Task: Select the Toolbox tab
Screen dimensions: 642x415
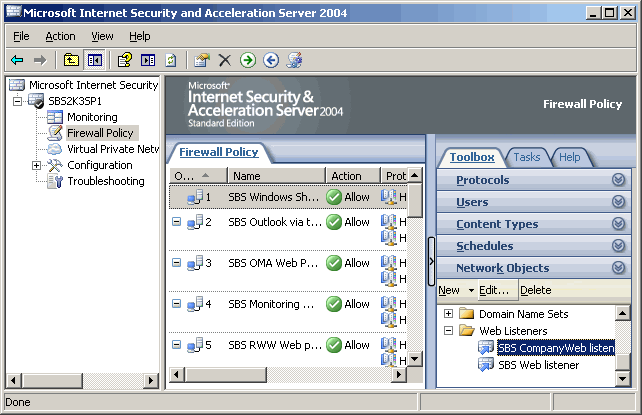Action: coord(472,157)
